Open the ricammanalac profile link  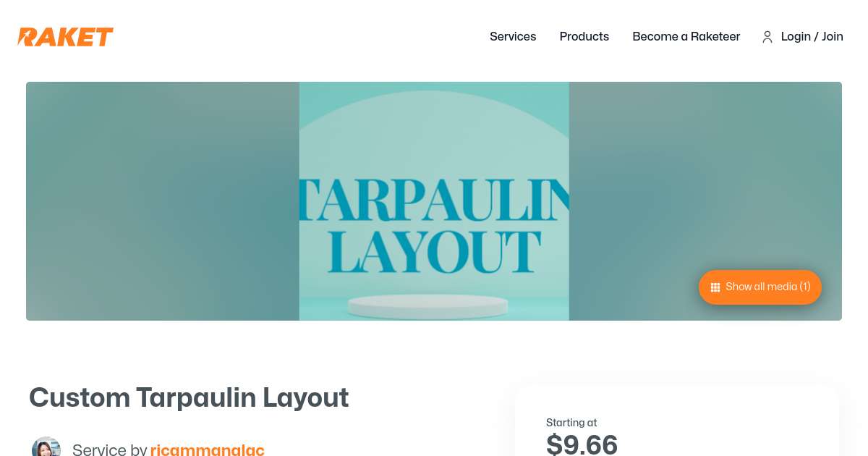pyautogui.click(x=208, y=449)
